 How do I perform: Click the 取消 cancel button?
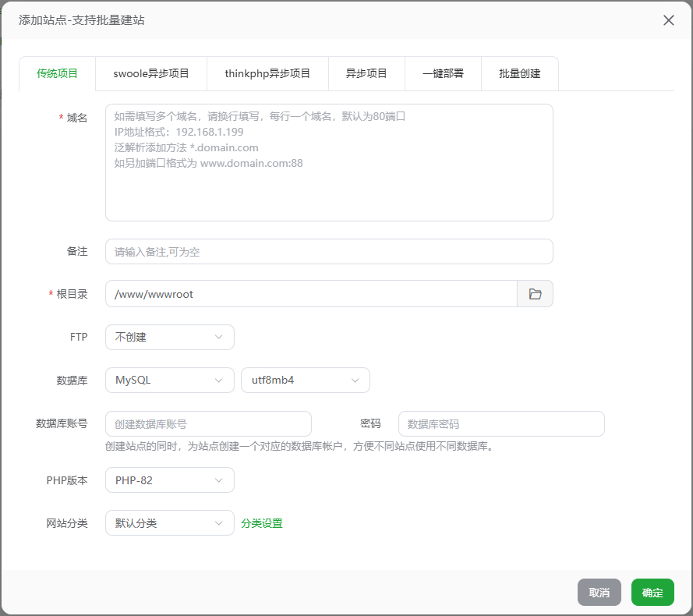click(599, 593)
